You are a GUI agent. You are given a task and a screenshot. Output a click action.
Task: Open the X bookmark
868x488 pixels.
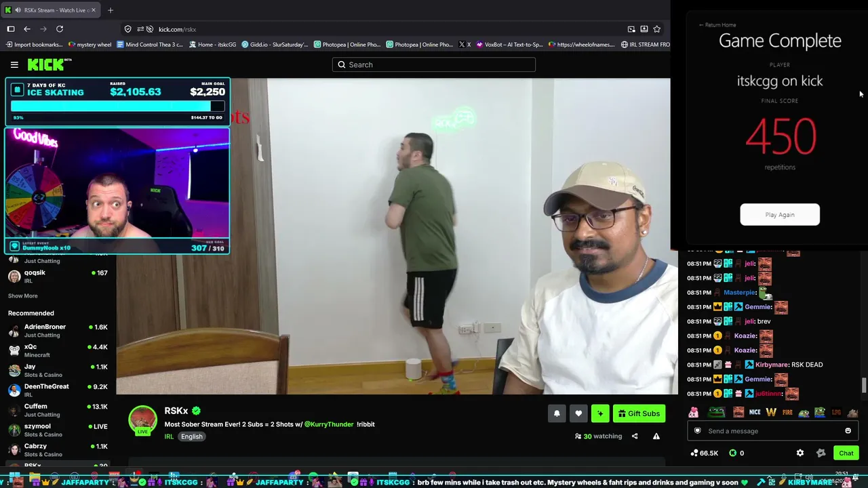pos(465,45)
